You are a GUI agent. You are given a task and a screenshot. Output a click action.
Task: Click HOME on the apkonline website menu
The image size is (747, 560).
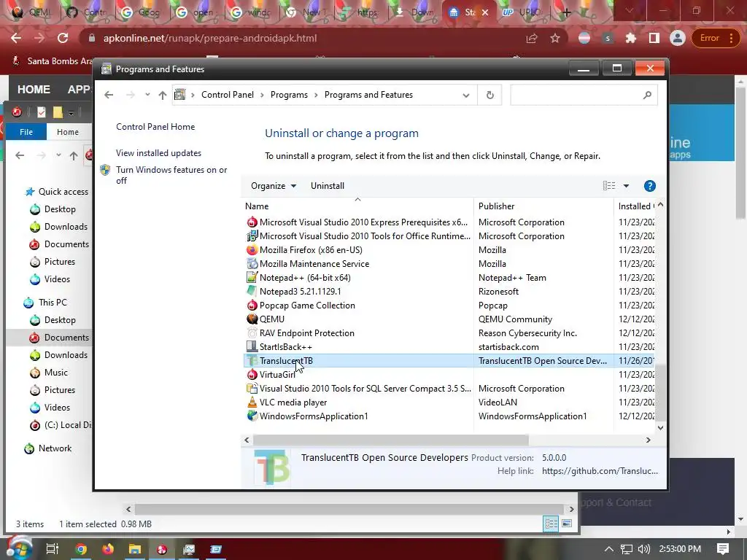click(34, 90)
